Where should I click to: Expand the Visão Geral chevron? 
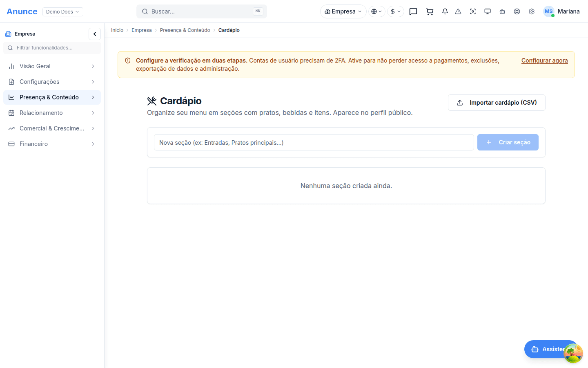click(x=93, y=66)
